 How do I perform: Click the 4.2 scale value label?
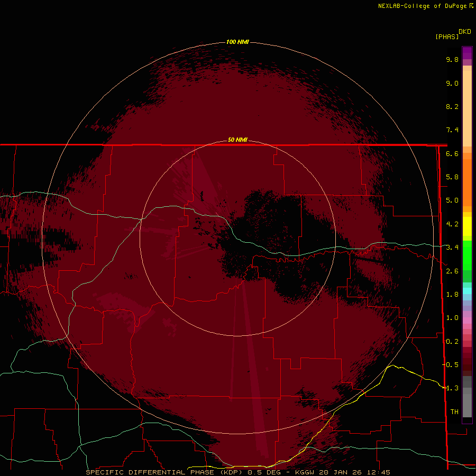452,224
